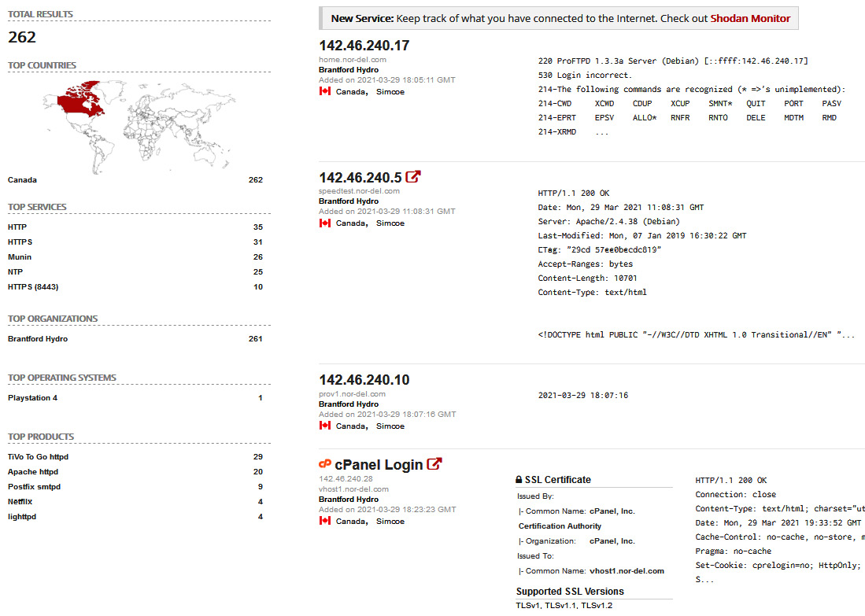The width and height of the screenshot is (865, 616).
Task: Click Canada link in the 142.46.240.5 result
Action: [350, 223]
